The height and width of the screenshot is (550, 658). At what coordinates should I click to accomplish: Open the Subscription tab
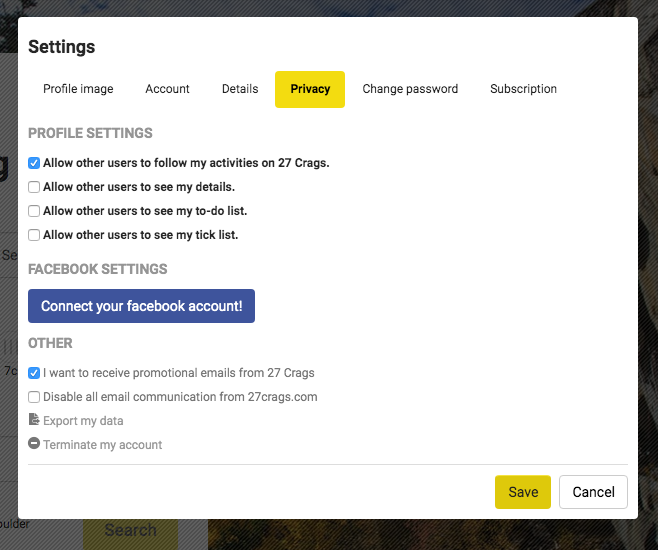523,89
